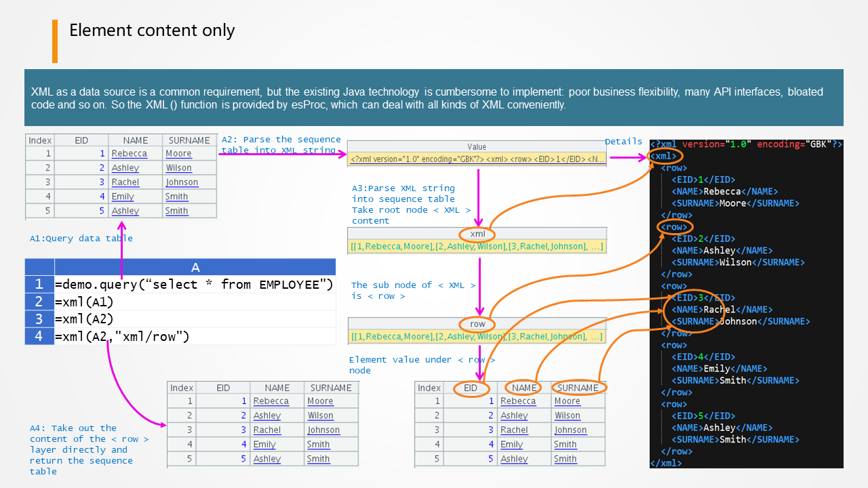Image resolution: width=868 pixels, height=488 pixels.
Task: Click the yellow XML string value row
Action: click(477, 159)
